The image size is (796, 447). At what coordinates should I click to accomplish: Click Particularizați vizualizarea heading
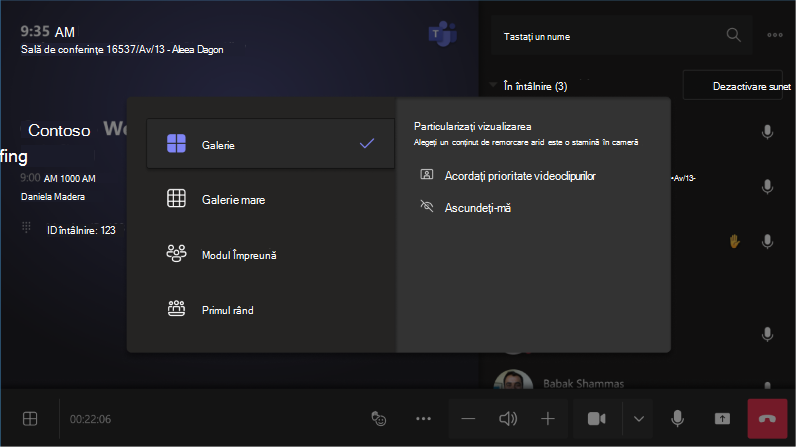tap(473, 126)
